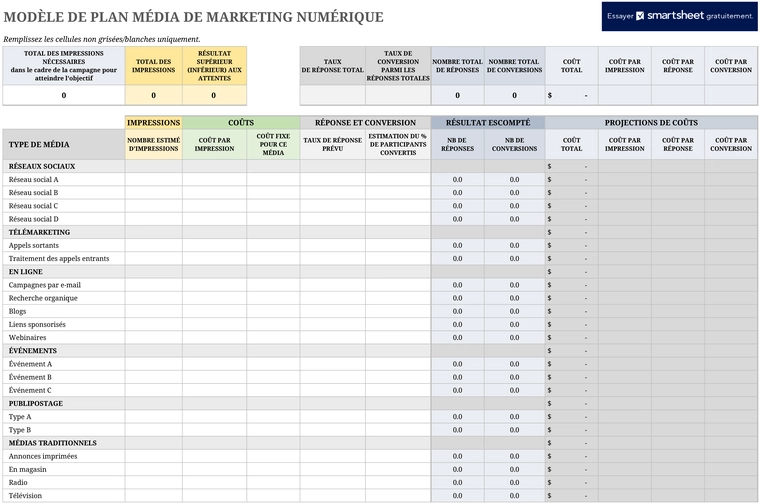Click the 'NB de conversions' column header
Image resolution: width=761 pixels, height=504 pixels.
click(514, 144)
